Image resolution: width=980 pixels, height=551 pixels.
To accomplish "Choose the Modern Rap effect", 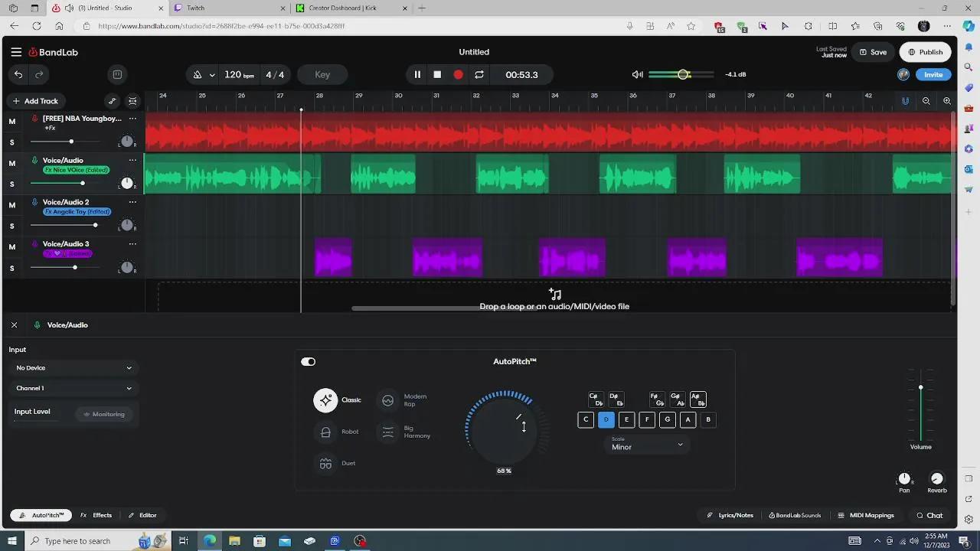I will [x=388, y=400].
